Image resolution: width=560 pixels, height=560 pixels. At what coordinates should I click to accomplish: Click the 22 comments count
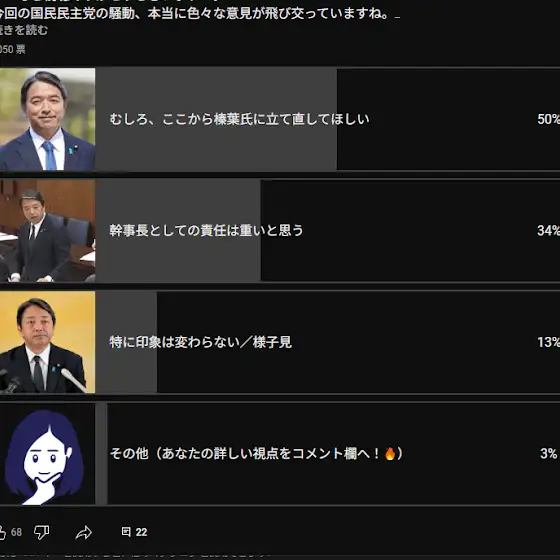(141, 532)
